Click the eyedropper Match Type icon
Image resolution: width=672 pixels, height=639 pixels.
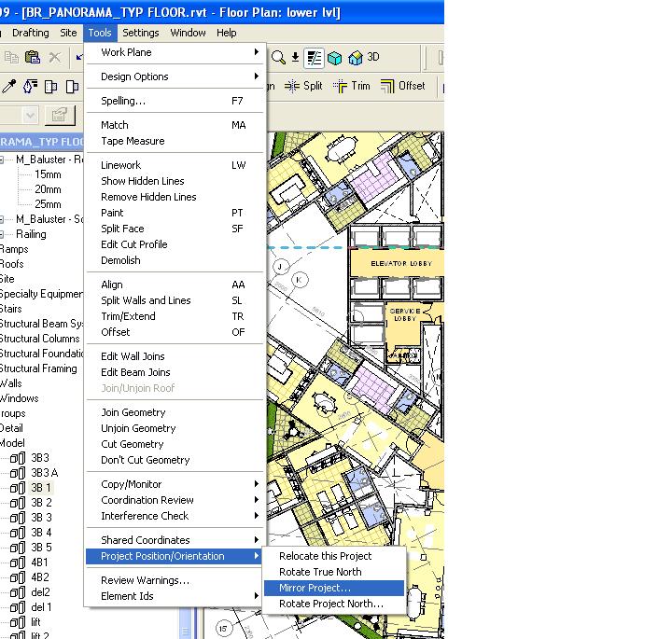click(x=9, y=87)
